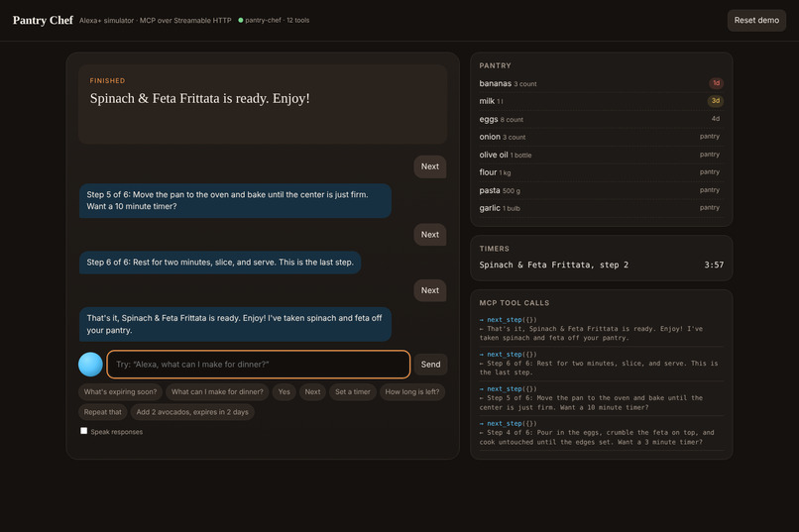The width and height of the screenshot is (799, 532).
Task: Click the user "Next" bubble above Step 5 message
Action: 430,166
